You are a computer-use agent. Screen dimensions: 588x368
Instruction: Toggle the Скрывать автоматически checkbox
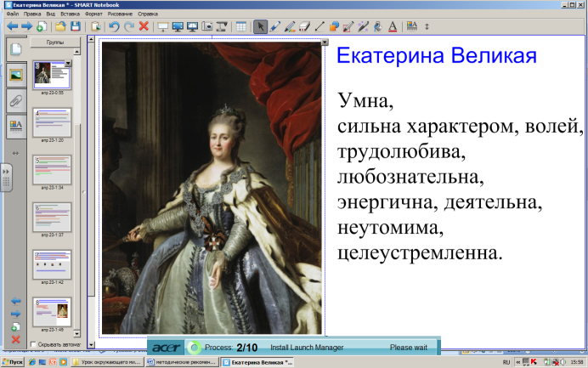(x=33, y=344)
